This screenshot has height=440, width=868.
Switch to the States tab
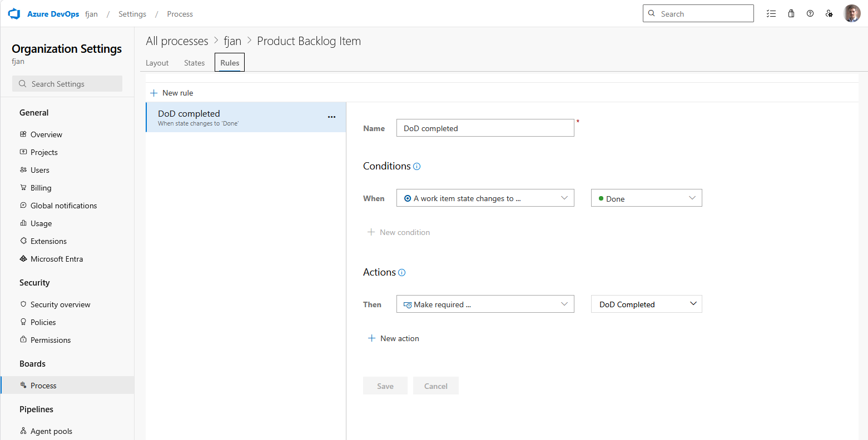pos(194,63)
